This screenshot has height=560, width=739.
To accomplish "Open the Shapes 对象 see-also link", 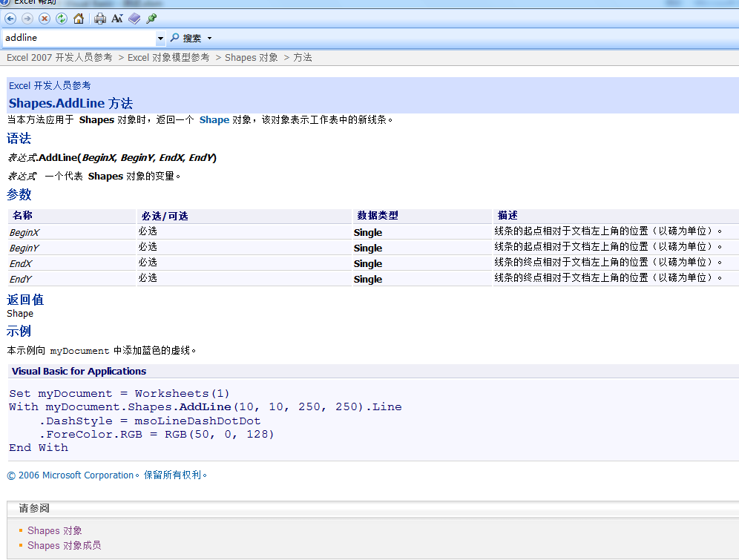I will [55, 531].
